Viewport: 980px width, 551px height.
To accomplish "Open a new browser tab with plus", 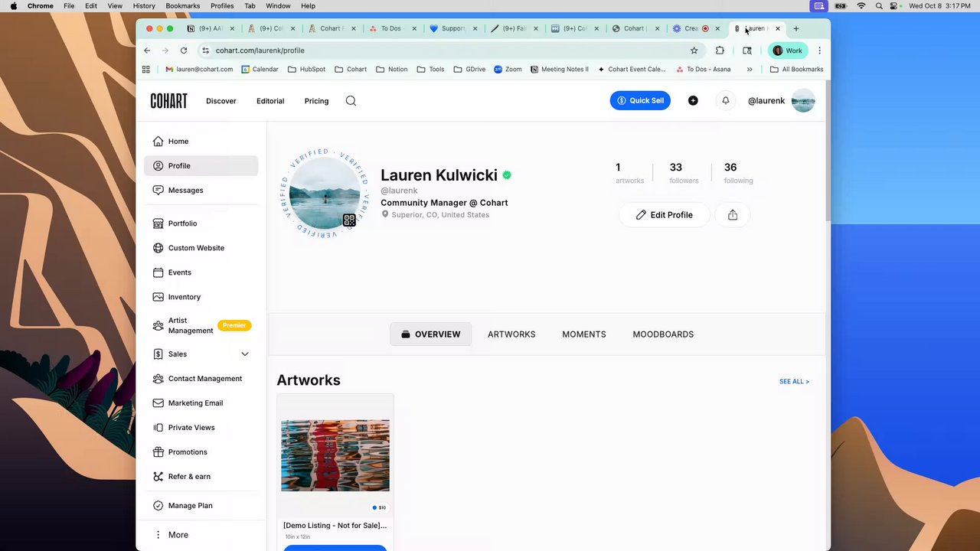I will tap(796, 28).
